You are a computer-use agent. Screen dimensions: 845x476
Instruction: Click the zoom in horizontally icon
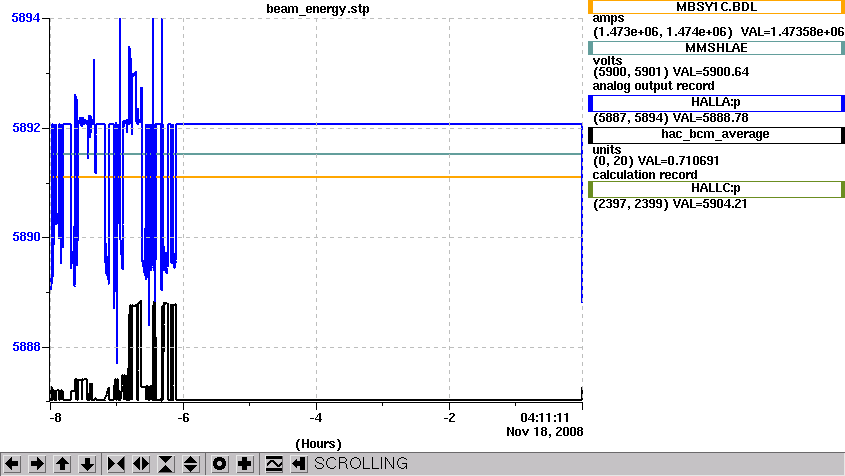coord(116,464)
